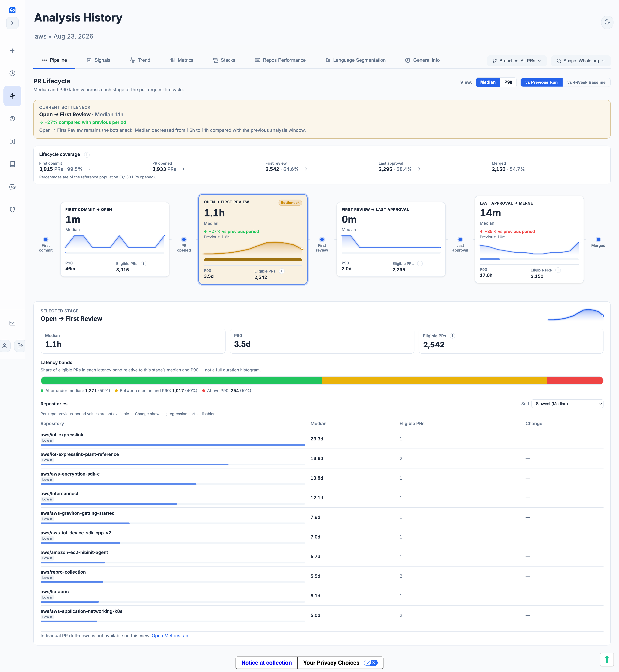This screenshot has width=619, height=672.
Task: Click the plus icon in the sidebar
Action: coord(12,51)
